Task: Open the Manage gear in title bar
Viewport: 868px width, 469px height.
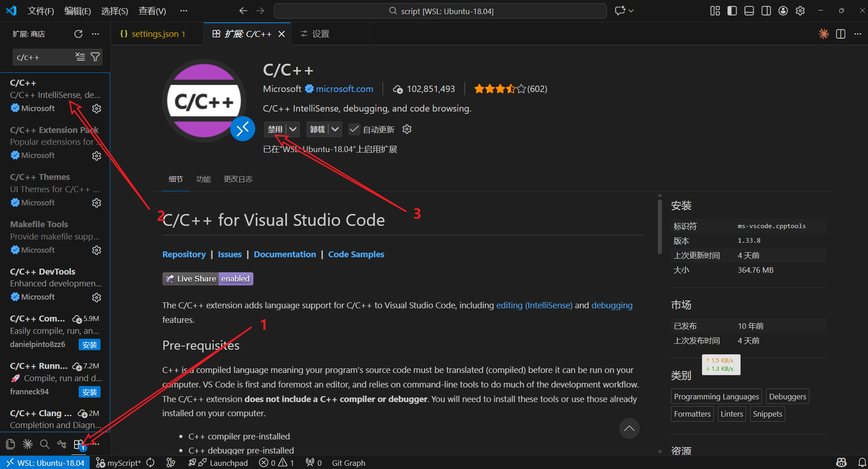Action: click(800, 11)
